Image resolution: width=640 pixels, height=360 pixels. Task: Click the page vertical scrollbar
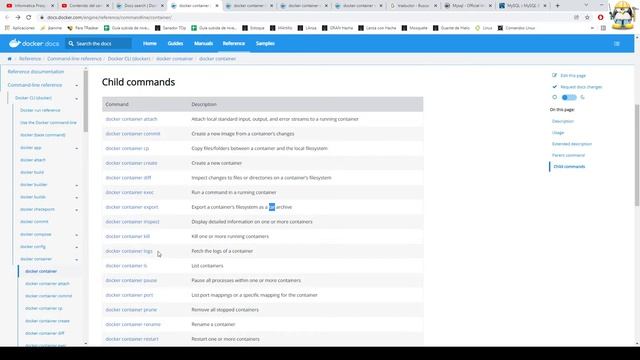(637, 155)
